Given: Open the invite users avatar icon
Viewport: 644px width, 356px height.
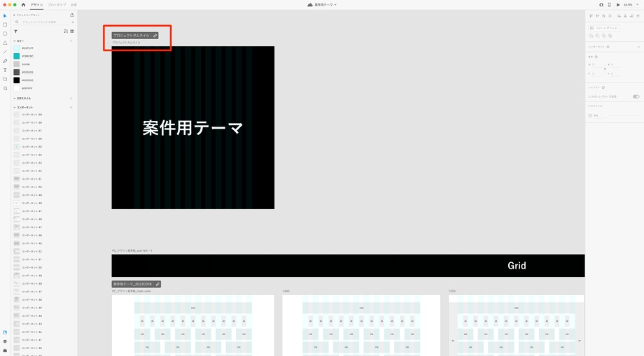Looking at the screenshot, I should click(x=601, y=5).
